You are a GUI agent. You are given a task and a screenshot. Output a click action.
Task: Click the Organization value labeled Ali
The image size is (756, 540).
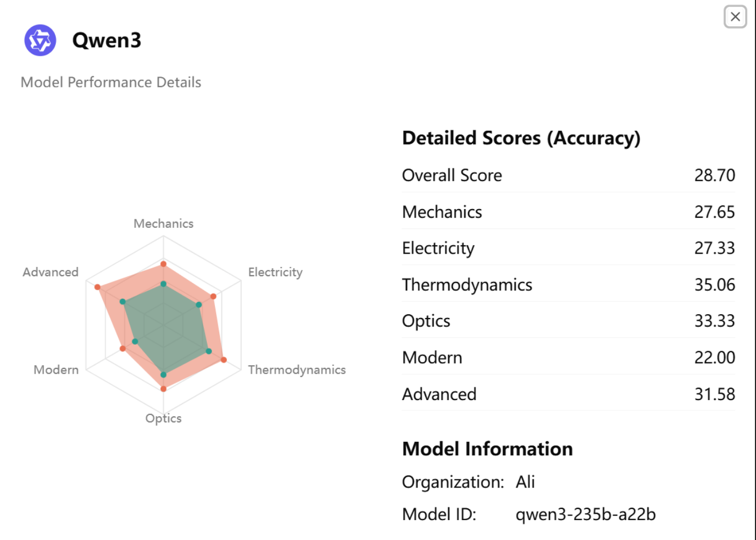pos(525,482)
